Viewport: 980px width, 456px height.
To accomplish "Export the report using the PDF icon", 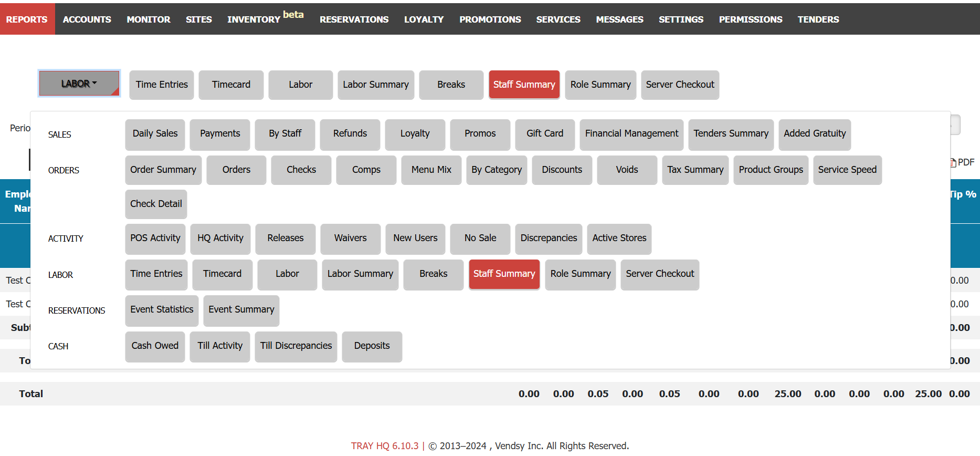I will [962, 163].
